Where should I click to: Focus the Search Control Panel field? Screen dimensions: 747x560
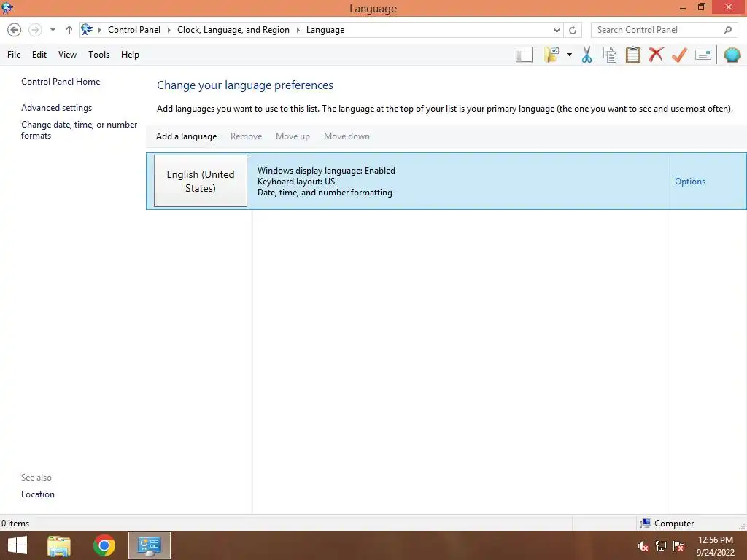pyautogui.click(x=665, y=30)
